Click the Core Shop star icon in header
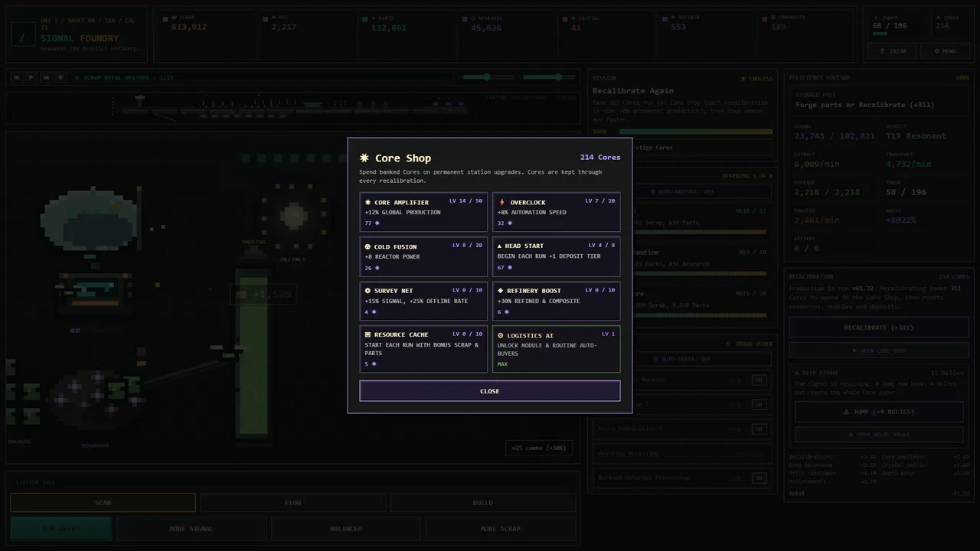Image resolution: width=980 pixels, height=551 pixels. point(364,158)
